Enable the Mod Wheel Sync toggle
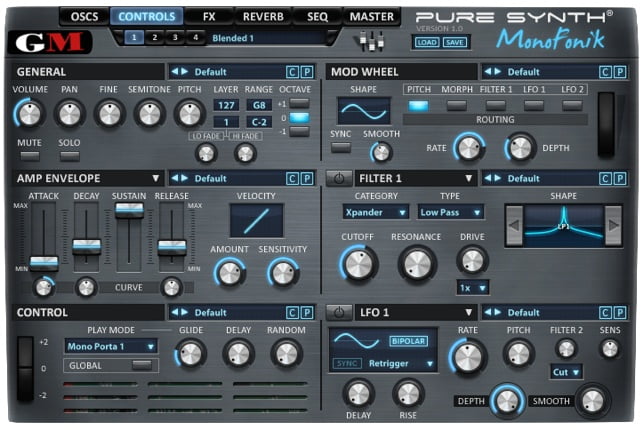644x430 pixels. [x=340, y=147]
